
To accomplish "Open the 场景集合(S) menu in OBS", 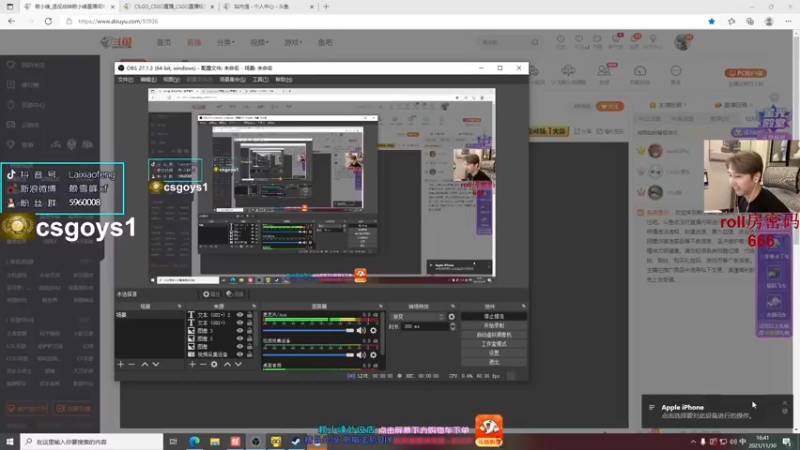I will coord(233,80).
